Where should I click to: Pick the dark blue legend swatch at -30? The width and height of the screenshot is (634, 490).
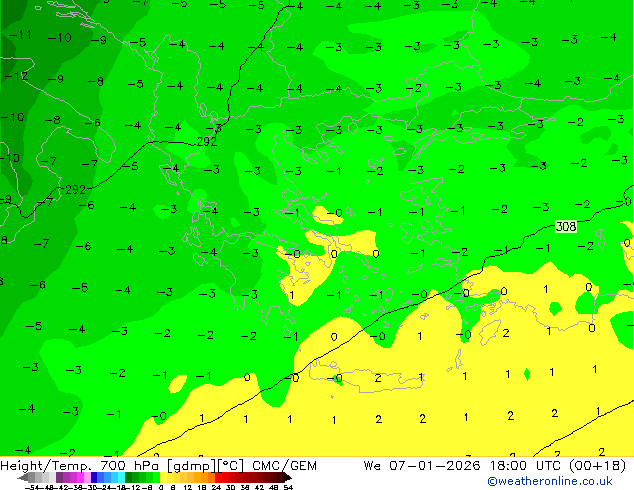(x=94, y=478)
